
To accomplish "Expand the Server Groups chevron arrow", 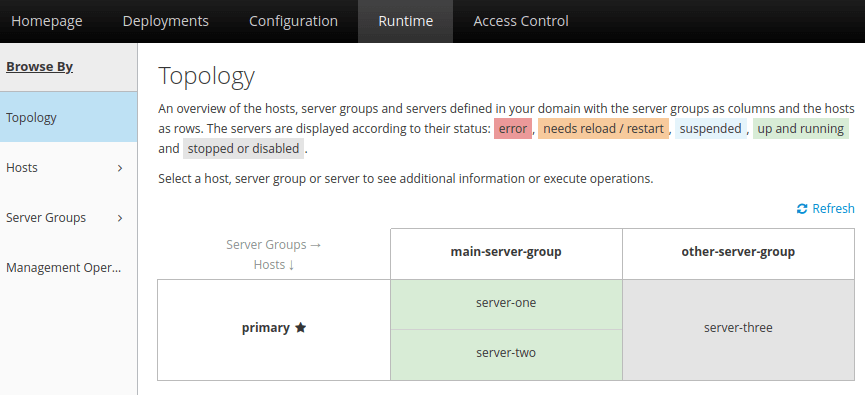I will pyautogui.click(x=120, y=218).
